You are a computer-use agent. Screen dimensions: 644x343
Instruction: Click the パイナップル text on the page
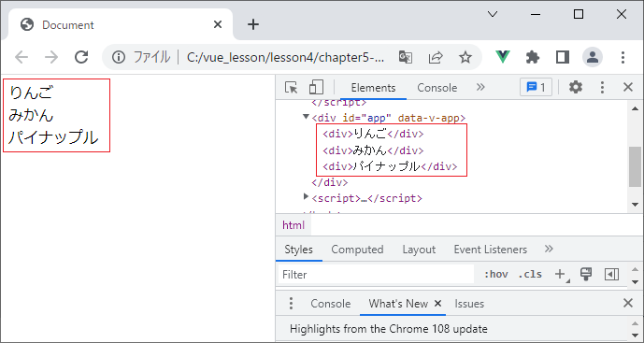53,137
